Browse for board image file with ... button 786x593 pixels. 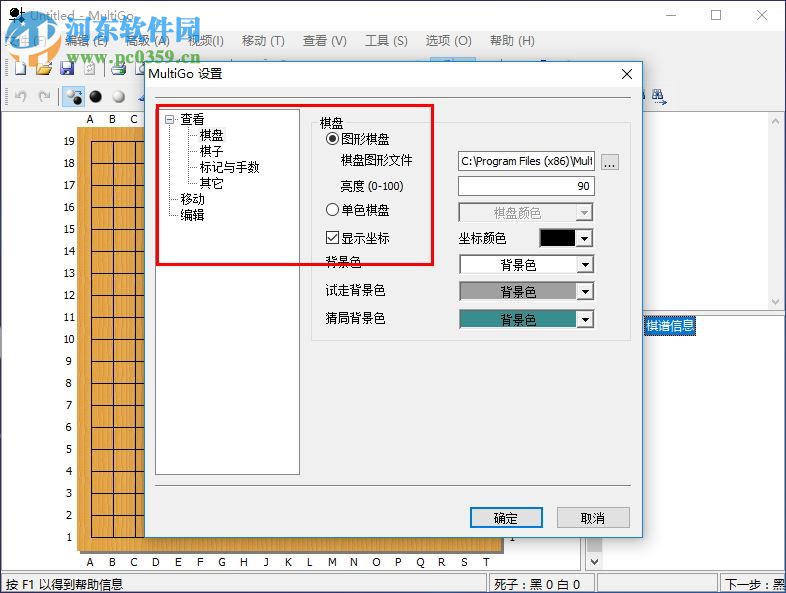coord(610,162)
